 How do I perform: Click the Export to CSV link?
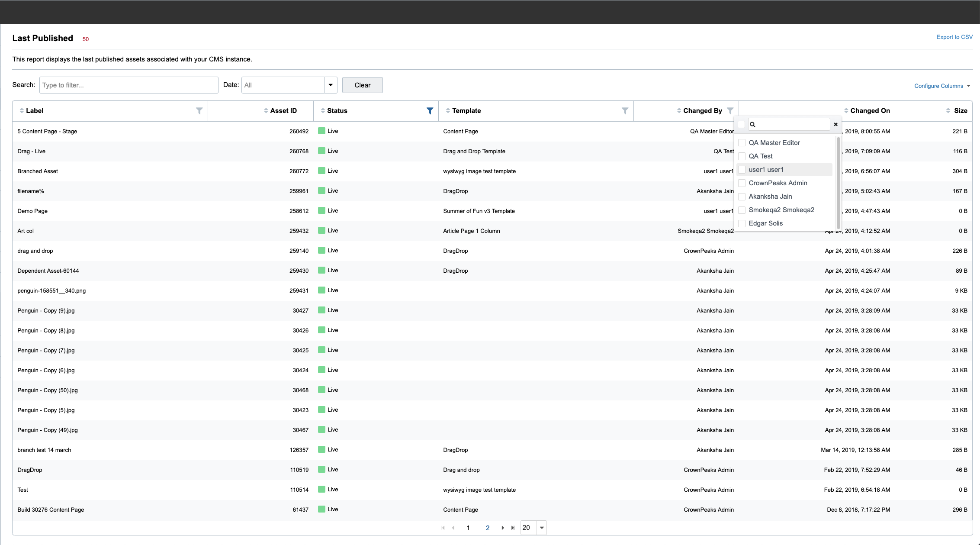pyautogui.click(x=954, y=37)
